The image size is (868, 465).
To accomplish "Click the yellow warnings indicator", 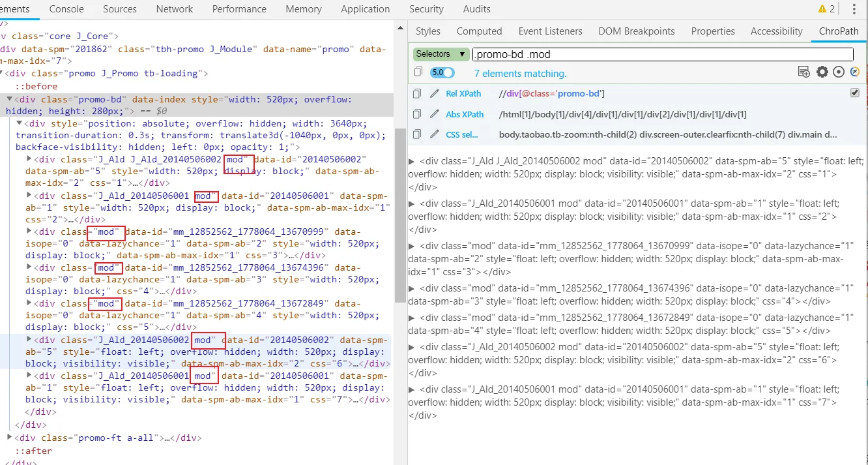I will (827, 9).
